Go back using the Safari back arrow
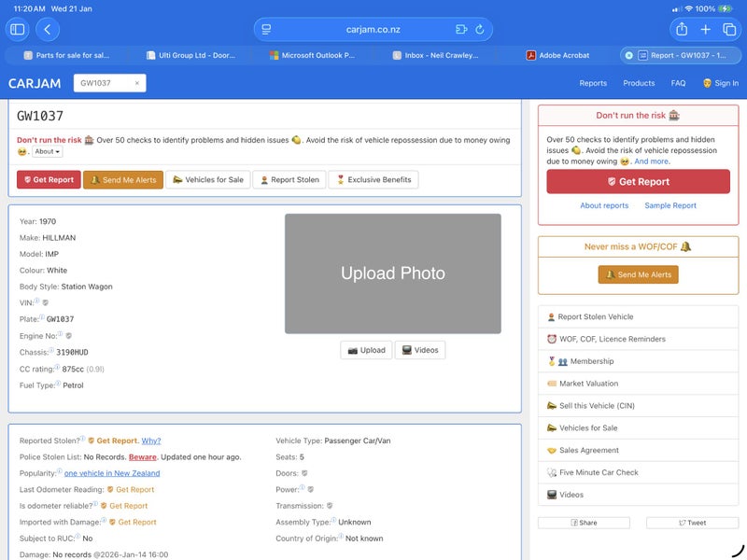The image size is (747, 560). click(47, 30)
